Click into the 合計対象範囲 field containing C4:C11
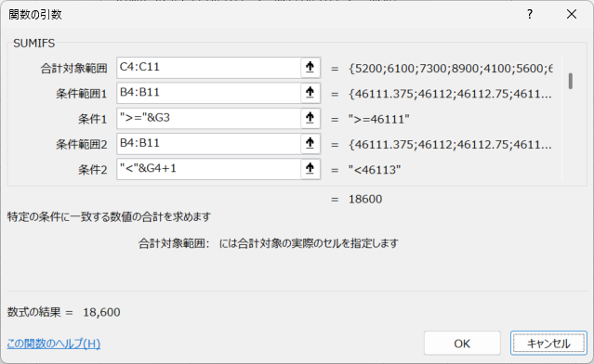Viewport: 594px width, 364px height. (209, 68)
